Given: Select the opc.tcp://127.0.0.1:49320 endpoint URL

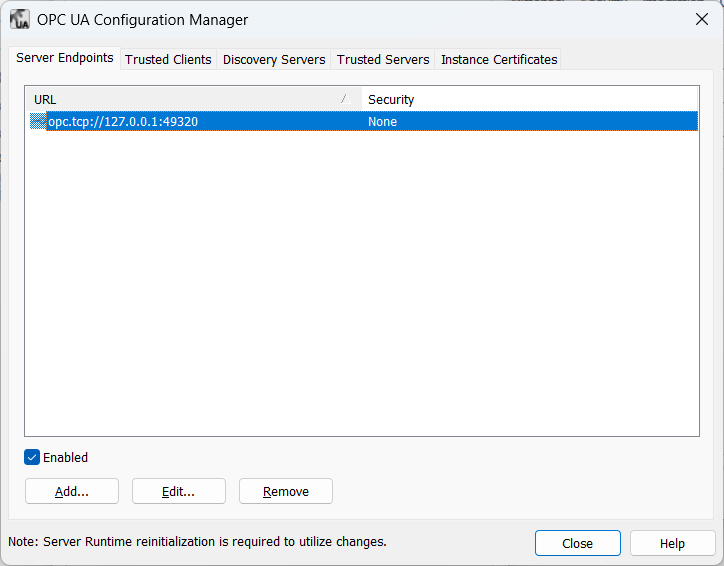Looking at the screenshot, I should (130, 121).
